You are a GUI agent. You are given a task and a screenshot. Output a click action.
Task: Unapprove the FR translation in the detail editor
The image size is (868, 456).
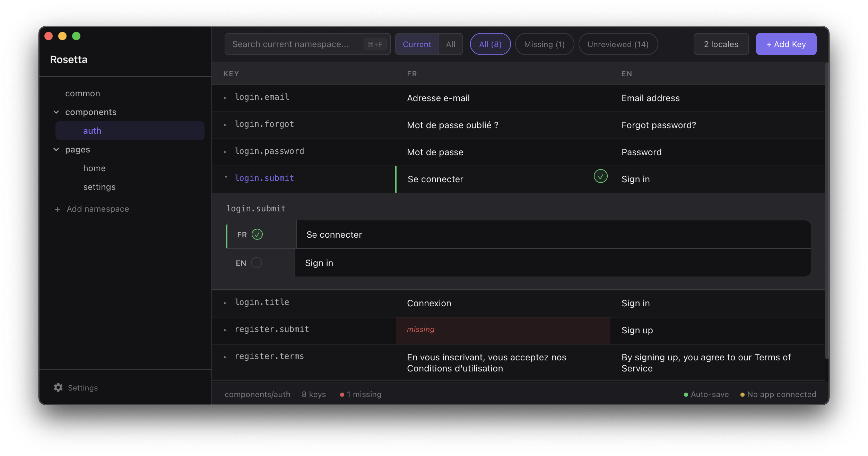pyautogui.click(x=257, y=234)
